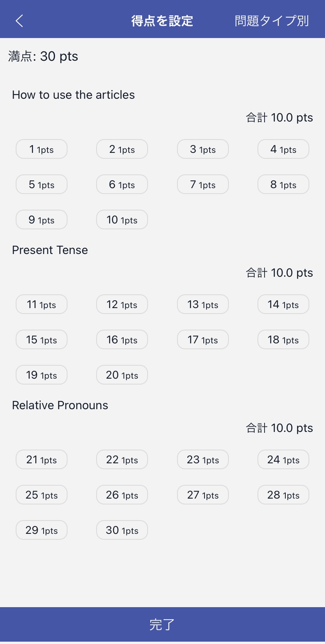
Task: Select question 21 points chip
Action: point(42,460)
